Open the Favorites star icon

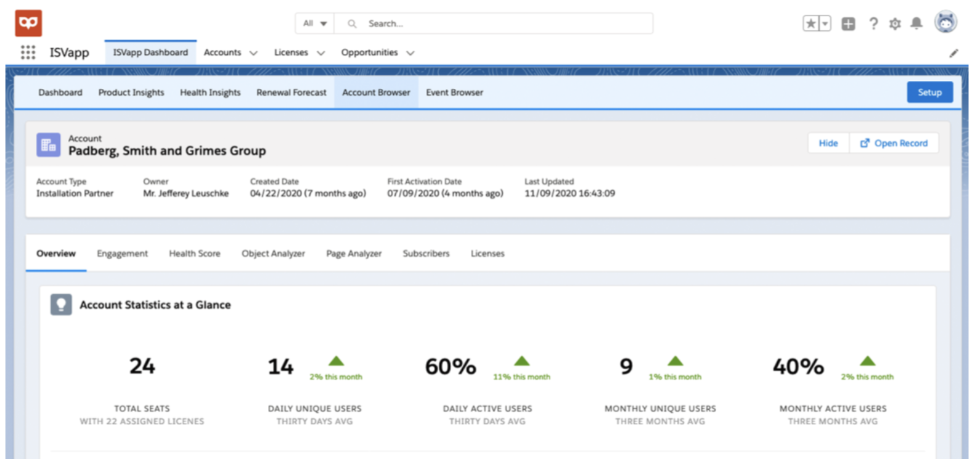pyautogui.click(x=811, y=23)
